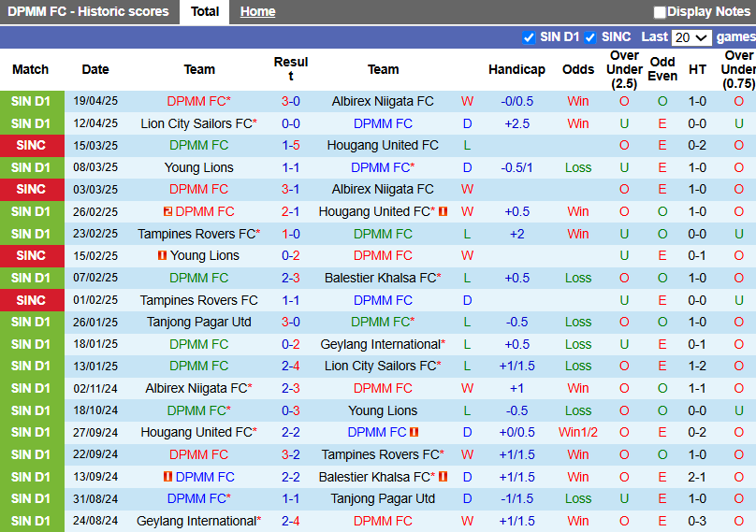This screenshot has width=756, height=532.
Task: Click Tanjong Pagar Utd on 31/08/24 row
Action: coord(383,498)
